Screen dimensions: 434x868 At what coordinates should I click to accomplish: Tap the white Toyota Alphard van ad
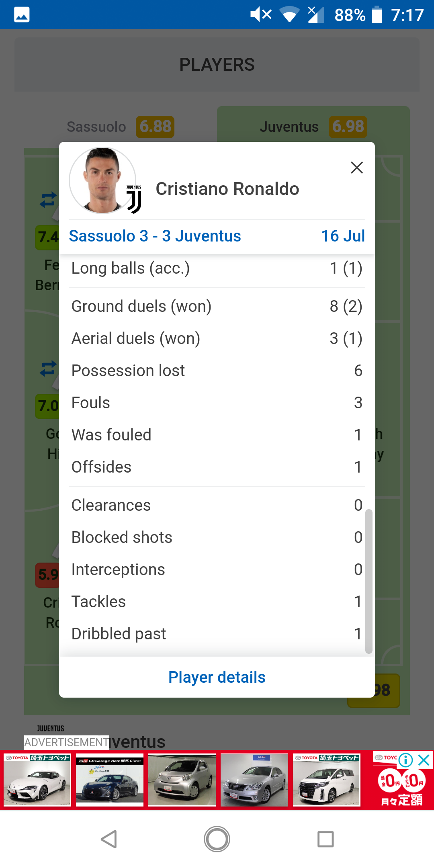pos(327,780)
